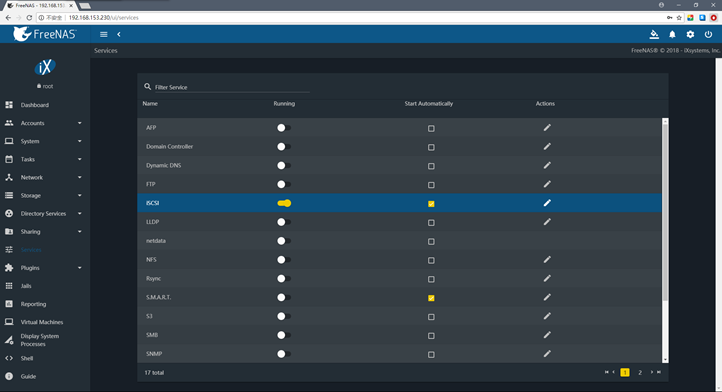Edit Rsync service settings
The height and width of the screenshot is (392, 722).
tap(547, 279)
